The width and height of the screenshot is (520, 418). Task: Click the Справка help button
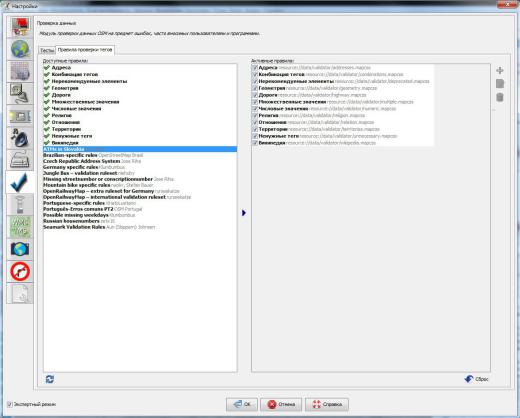327,404
